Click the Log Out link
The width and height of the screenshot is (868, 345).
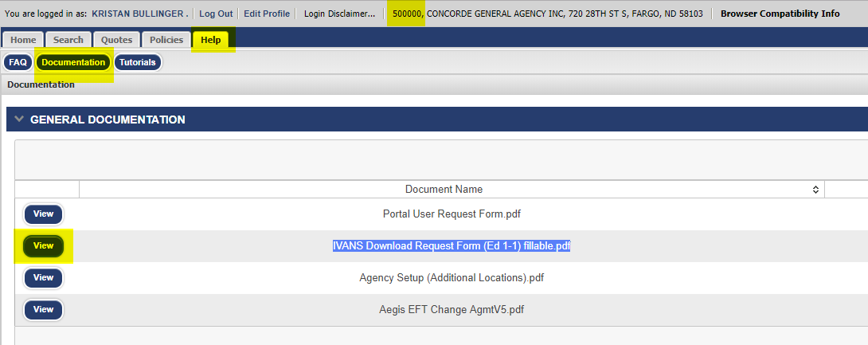(x=216, y=14)
